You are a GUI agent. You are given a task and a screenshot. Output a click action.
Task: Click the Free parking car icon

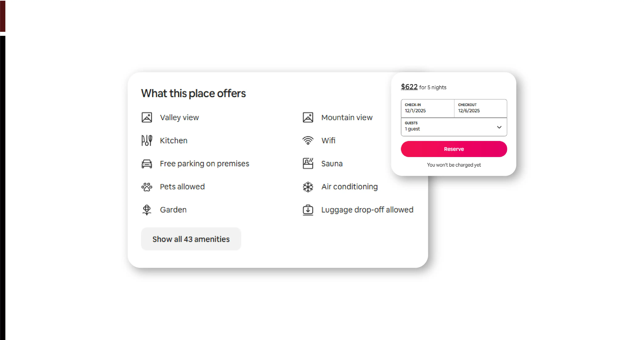[147, 164]
